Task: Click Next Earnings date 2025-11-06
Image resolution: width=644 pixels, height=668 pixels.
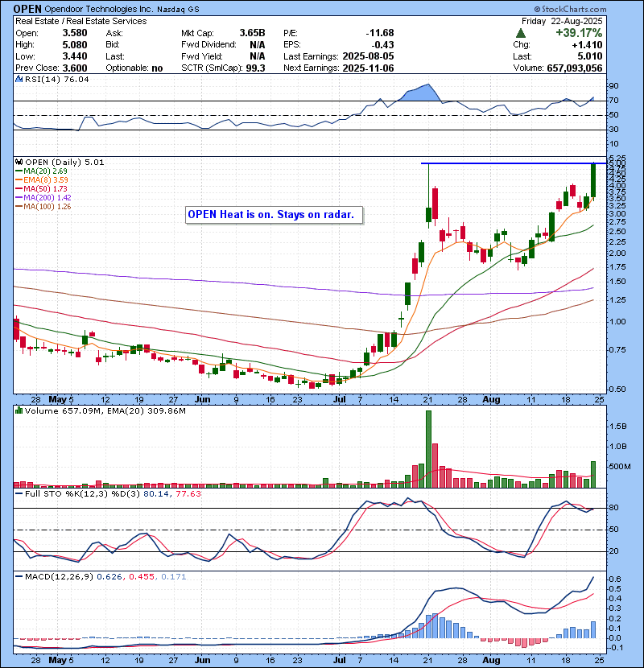Action: [x=368, y=68]
